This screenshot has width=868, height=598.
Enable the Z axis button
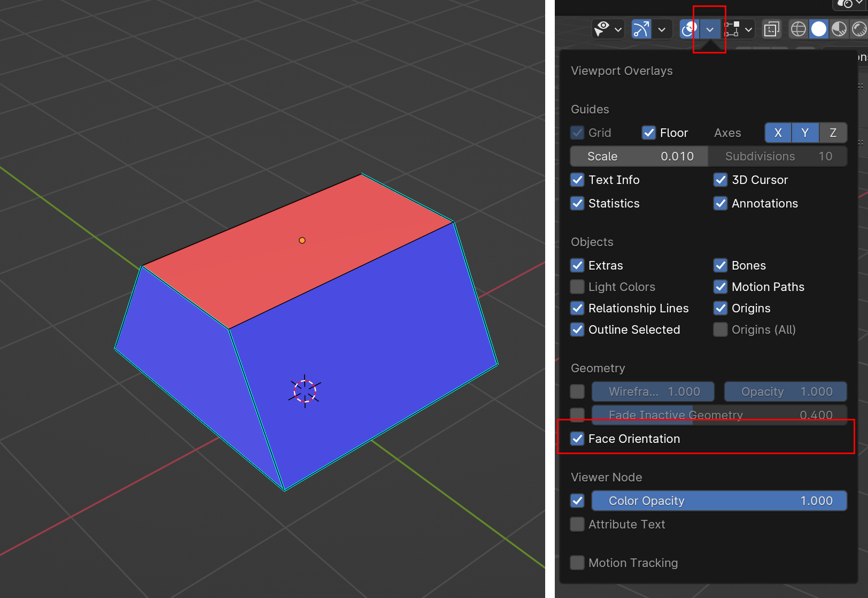(833, 133)
